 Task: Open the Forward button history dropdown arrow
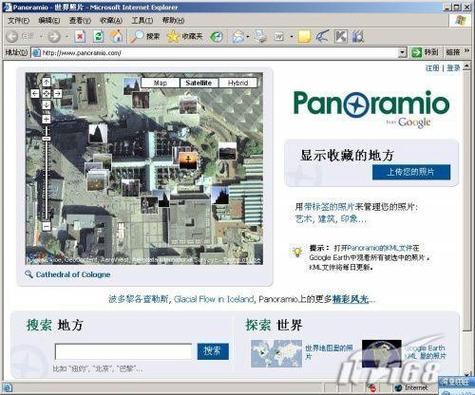pos(67,37)
